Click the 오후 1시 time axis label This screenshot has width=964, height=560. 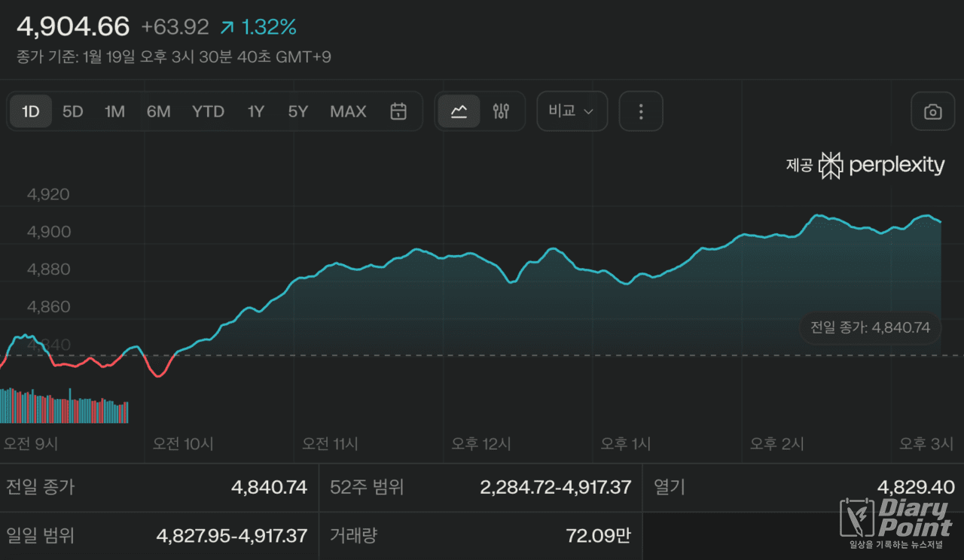click(x=626, y=444)
